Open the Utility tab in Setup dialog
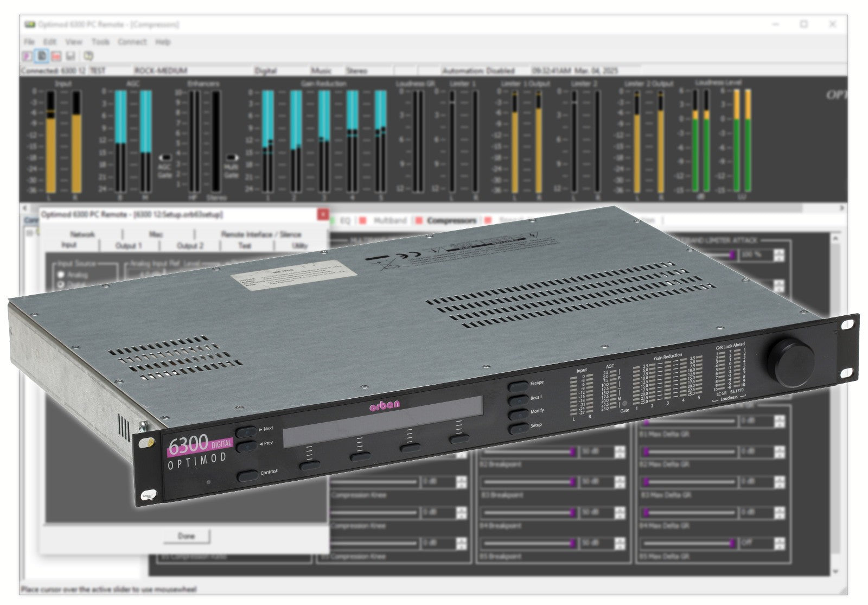 point(299,246)
